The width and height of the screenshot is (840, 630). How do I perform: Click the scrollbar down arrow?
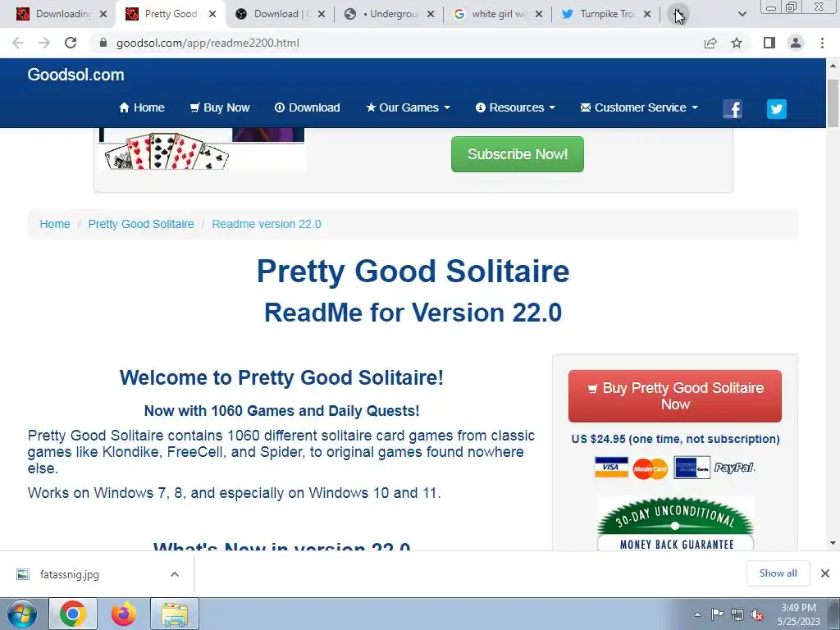coord(833,543)
